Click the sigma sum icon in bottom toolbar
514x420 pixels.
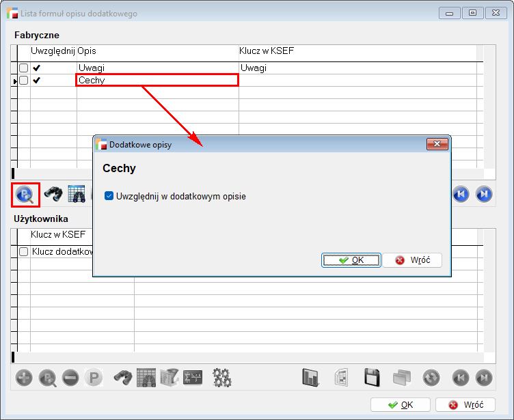[x=193, y=378]
